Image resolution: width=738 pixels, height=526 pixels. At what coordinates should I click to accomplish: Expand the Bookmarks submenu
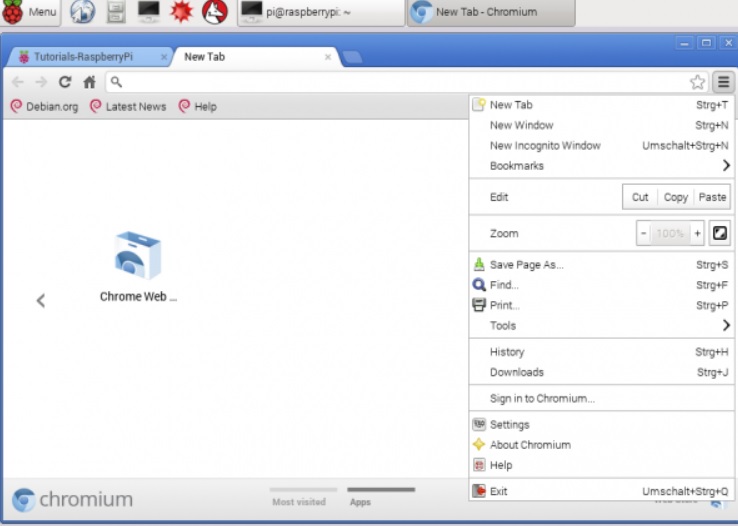(601, 166)
